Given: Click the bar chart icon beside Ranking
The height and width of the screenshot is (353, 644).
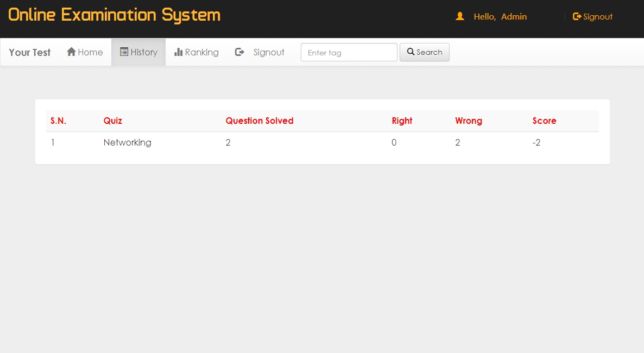Looking at the screenshot, I should [x=178, y=52].
